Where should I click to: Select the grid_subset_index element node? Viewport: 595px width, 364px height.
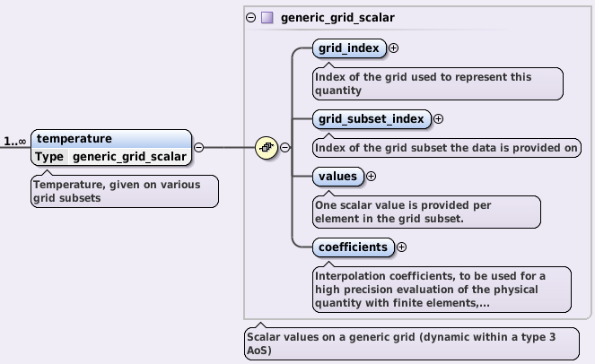372,118
